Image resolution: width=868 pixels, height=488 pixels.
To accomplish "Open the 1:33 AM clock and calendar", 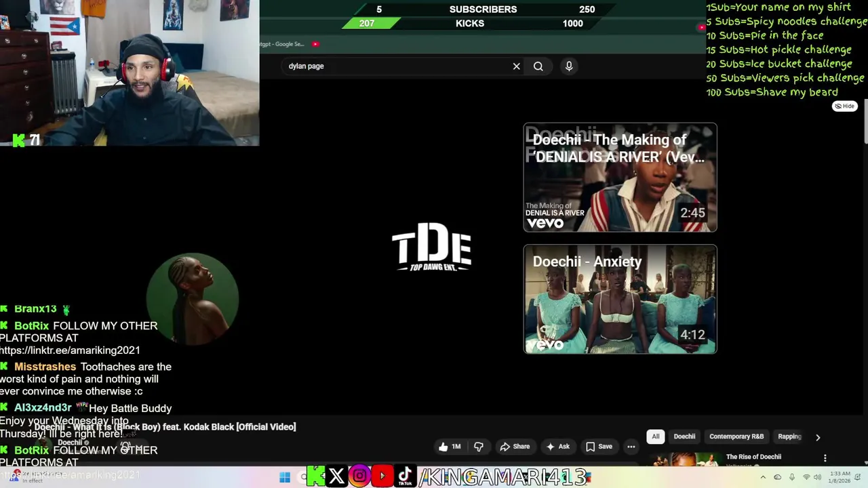I will click(x=838, y=477).
